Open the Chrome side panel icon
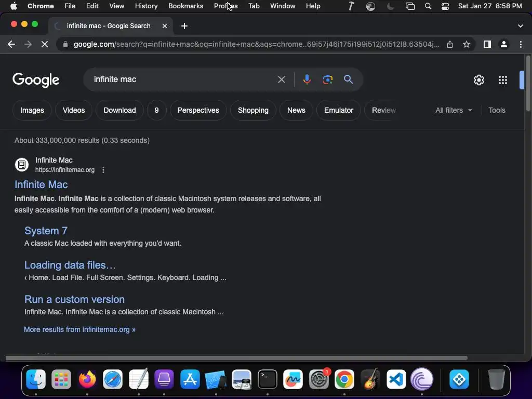This screenshot has width=532, height=399. coord(487,44)
